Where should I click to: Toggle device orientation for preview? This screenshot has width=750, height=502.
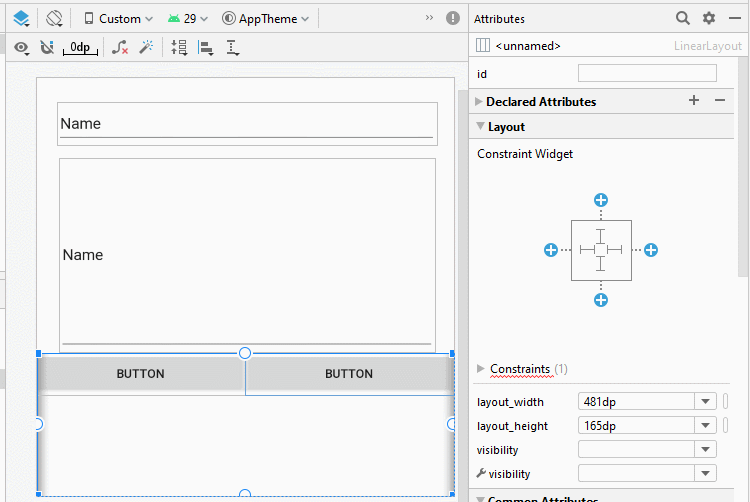pos(54,19)
